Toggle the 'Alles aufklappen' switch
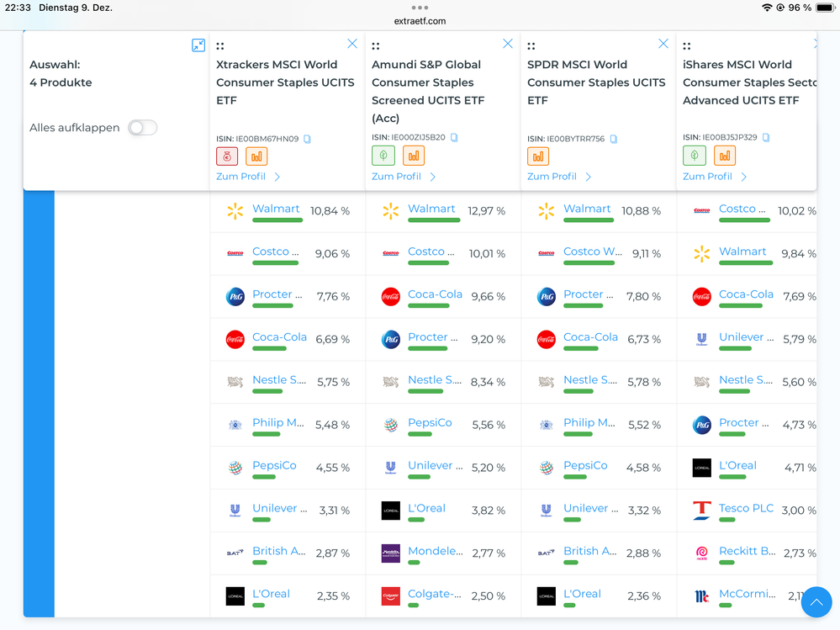 coord(142,128)
